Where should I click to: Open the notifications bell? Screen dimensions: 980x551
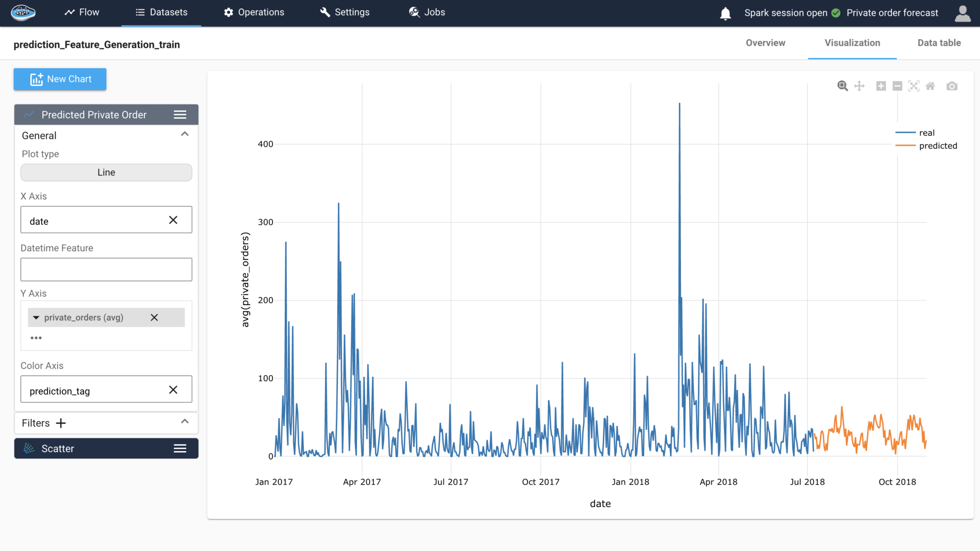[x=724, y=13]
